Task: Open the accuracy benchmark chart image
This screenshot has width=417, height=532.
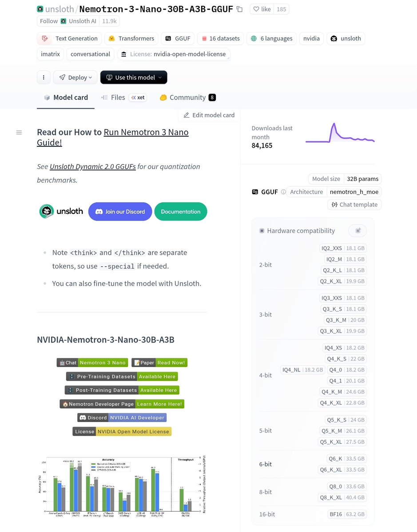Action: tap(122, 486)
